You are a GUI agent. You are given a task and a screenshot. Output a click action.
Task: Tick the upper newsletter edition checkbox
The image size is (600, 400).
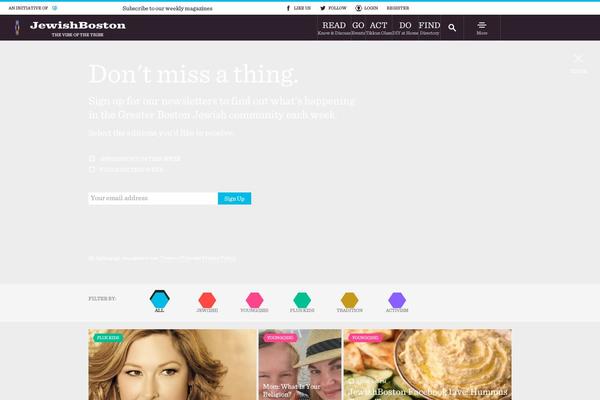tap(92, 158)
